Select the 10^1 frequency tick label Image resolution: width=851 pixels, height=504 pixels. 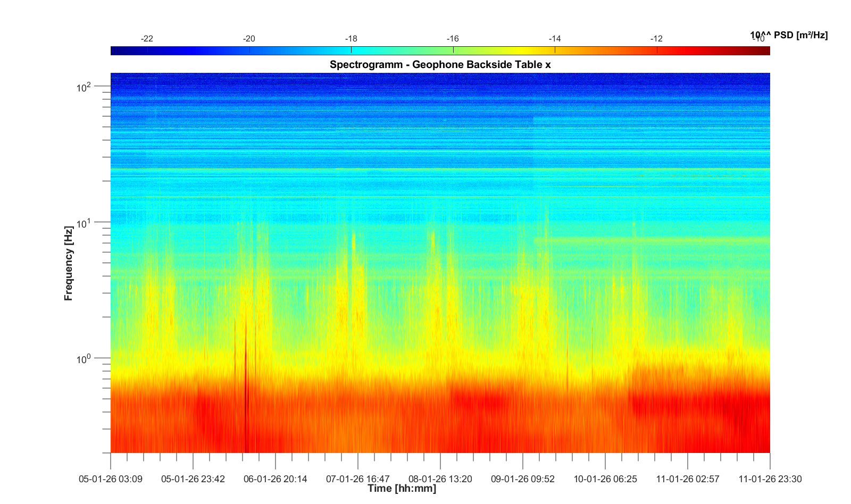pos(85,223)
